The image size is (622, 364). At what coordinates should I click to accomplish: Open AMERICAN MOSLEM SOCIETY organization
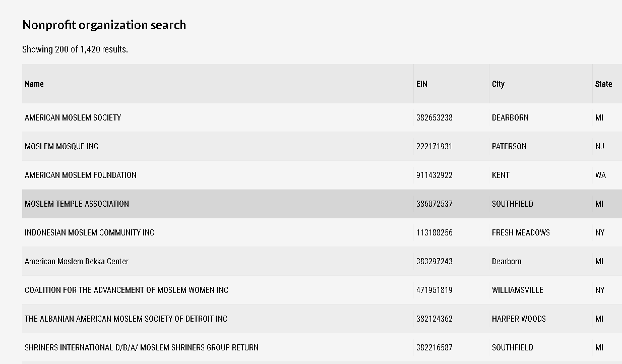coord(73,117)
